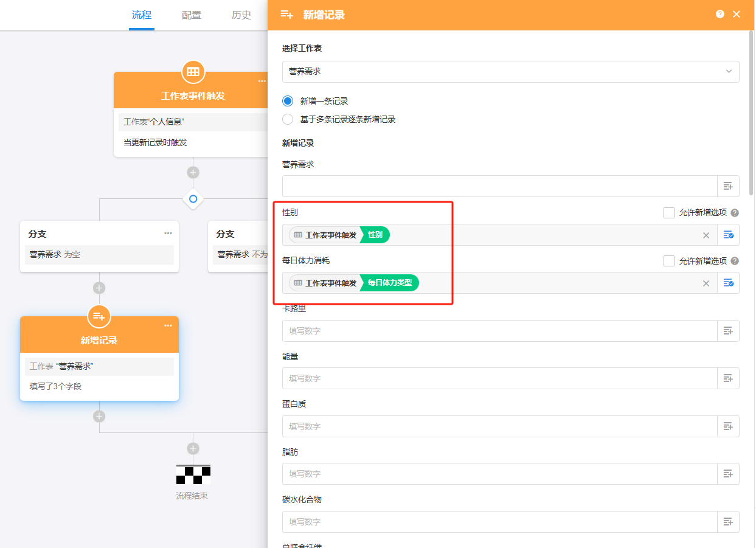
Task: Click the 能量 number input field
Action: (x=499, y=378)
